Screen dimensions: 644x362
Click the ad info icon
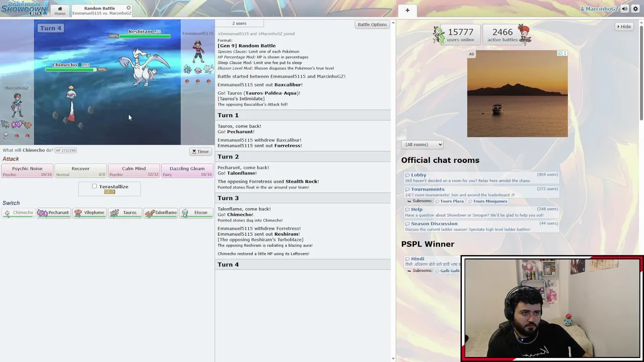[x=559, y=53]
